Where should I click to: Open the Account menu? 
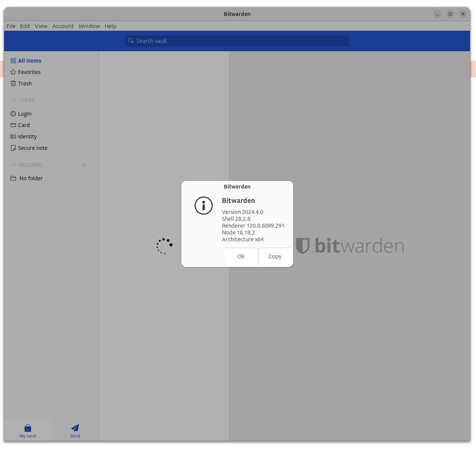coord(63,26)
